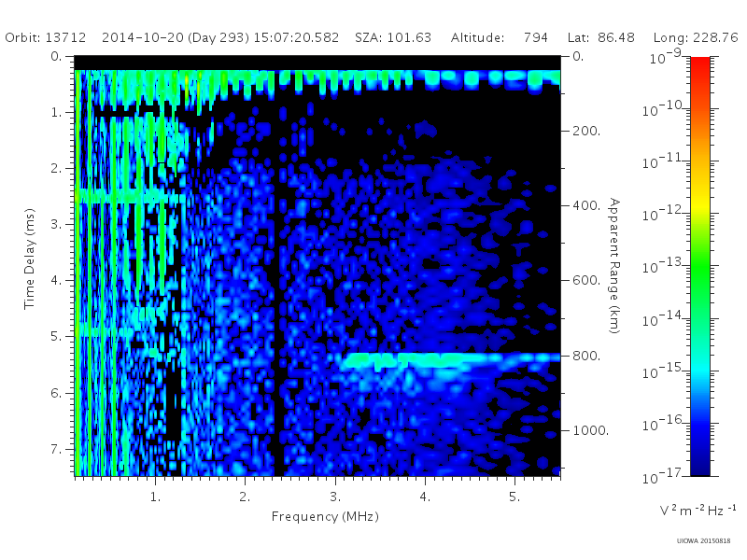The width and height of the screenshot is (747, 560).
Task: Click the bright cyan echo trace near 800 km
Action: (450, 359)
